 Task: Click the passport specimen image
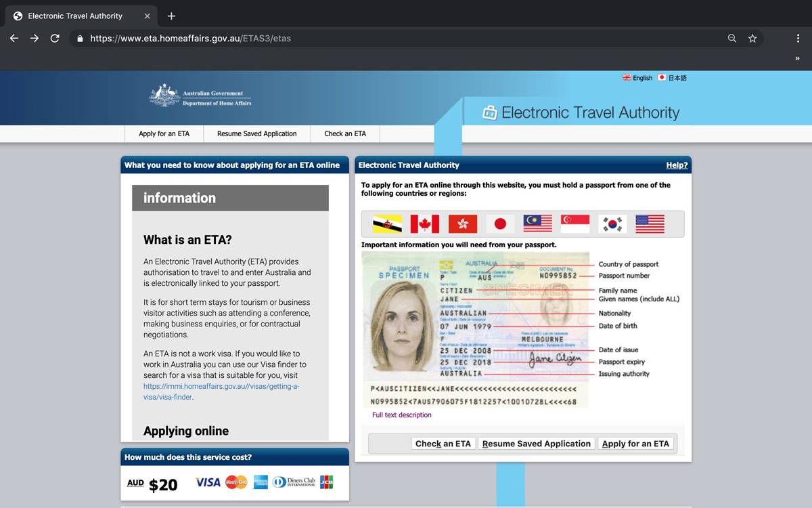click(x=475, y=330)
